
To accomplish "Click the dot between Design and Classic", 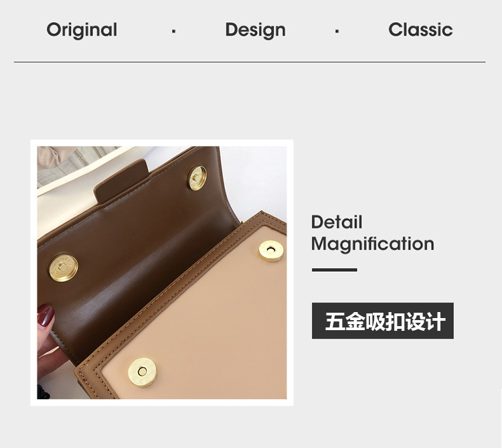I will coord(337,31).
